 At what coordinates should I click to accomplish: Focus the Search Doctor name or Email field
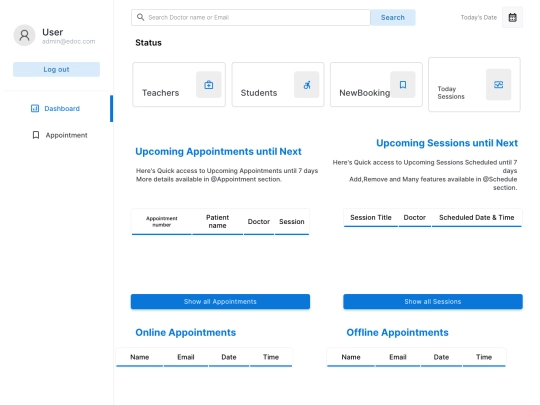tap(251, 17)
